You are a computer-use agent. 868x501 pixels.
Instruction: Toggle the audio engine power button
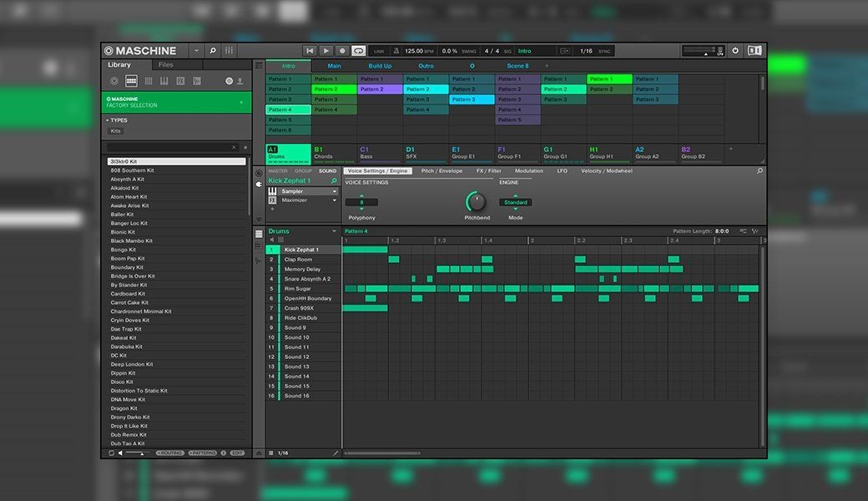pyautogui.click(x=735, y=51)
